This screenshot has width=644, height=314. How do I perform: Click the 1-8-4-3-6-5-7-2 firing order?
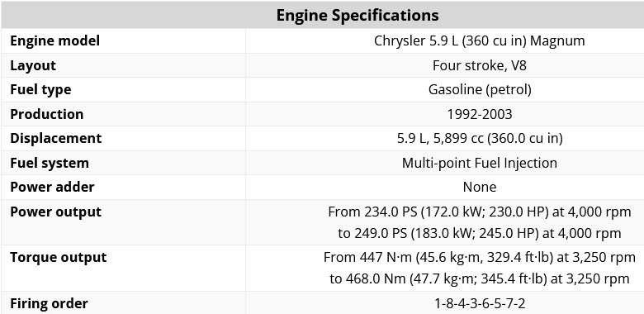(480, 304)
